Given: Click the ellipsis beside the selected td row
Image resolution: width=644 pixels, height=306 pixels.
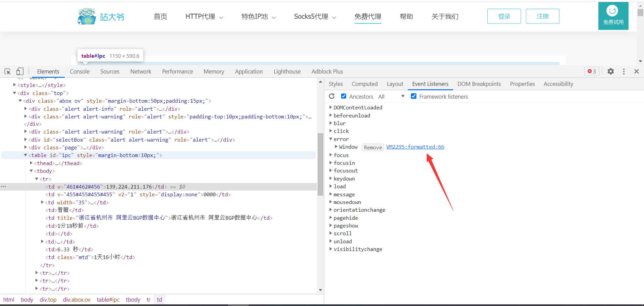Looking at the screenshot, I should point(3,187).
